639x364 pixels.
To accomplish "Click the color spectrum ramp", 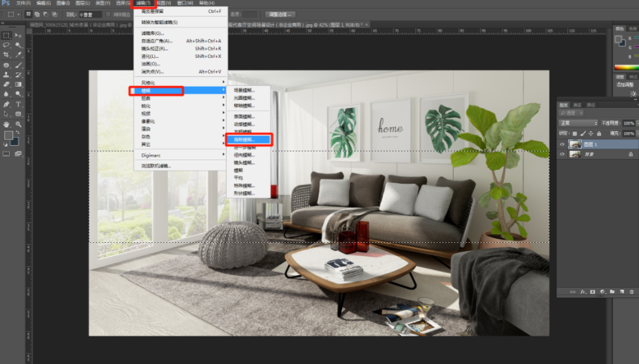I will click(x=626, y=67).
